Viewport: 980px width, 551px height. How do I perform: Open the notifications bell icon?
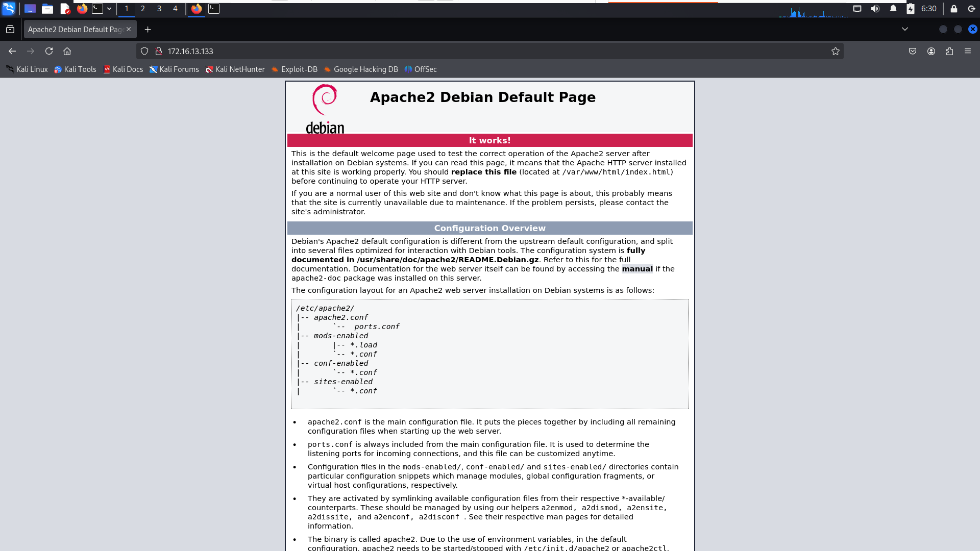click(893, 9)
